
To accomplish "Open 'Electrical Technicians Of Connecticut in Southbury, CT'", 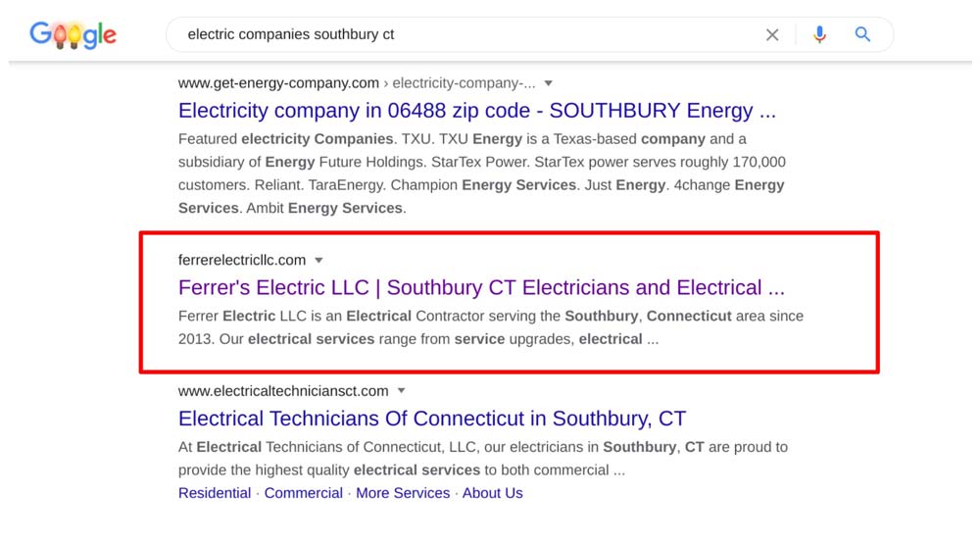I will click(x=432, y=419).
